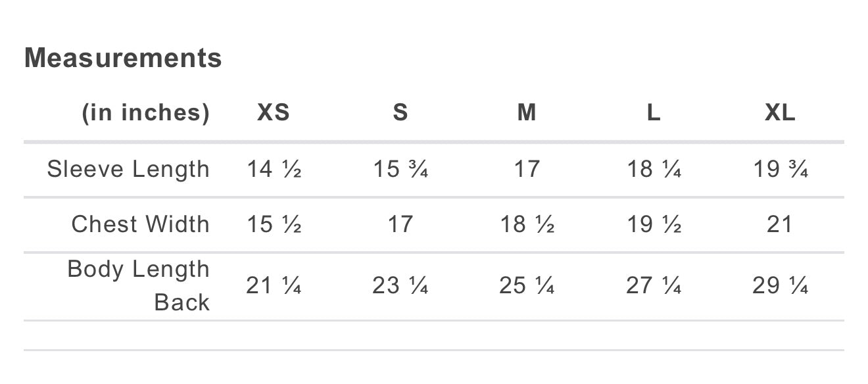Click the (in inches) unit label

point(145,113)
